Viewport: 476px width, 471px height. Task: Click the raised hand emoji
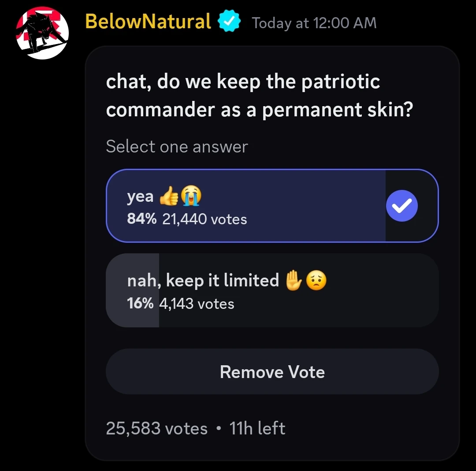pos(294,280)
